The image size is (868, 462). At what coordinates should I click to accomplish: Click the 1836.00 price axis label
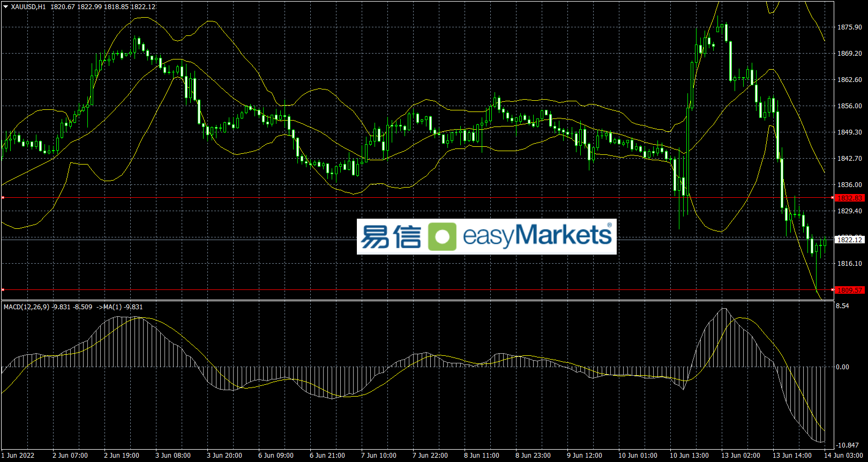pyautogui.click(x=850, y=185)
